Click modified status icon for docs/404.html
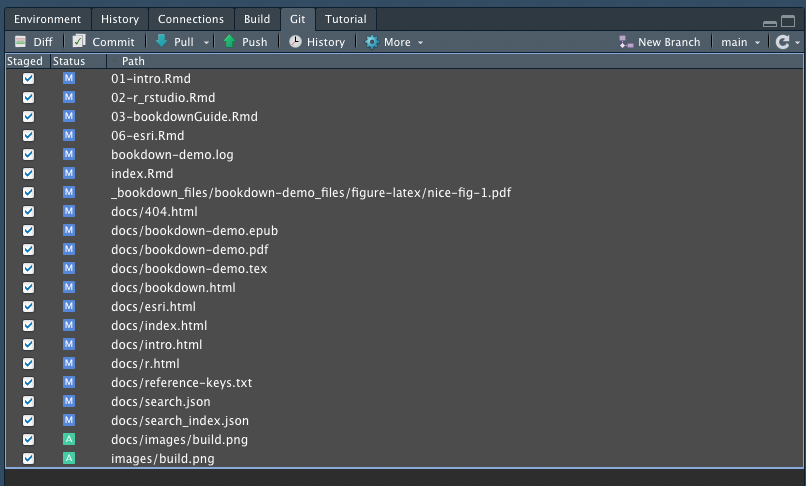Screen dimensions: 806x486 click(x=69, y=211)
